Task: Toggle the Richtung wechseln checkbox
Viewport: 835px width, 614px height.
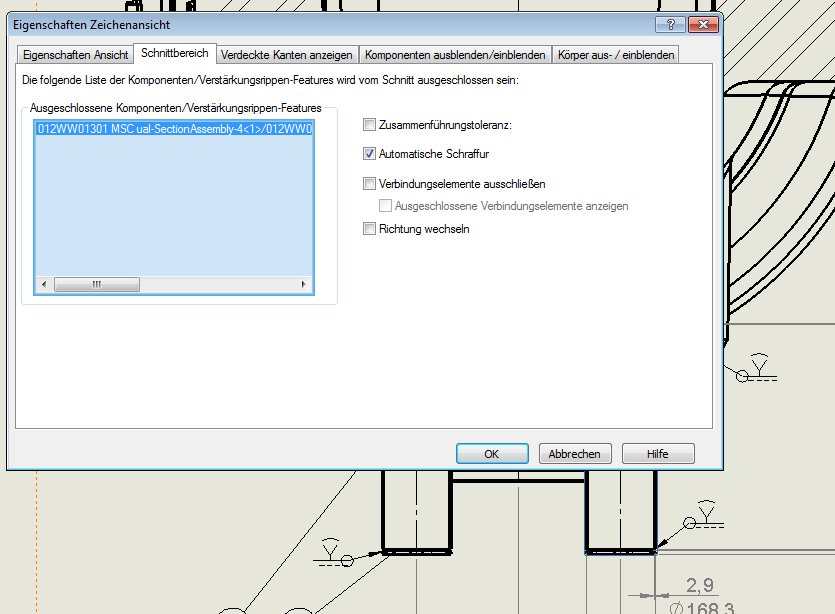Action: tap(370, 229)
